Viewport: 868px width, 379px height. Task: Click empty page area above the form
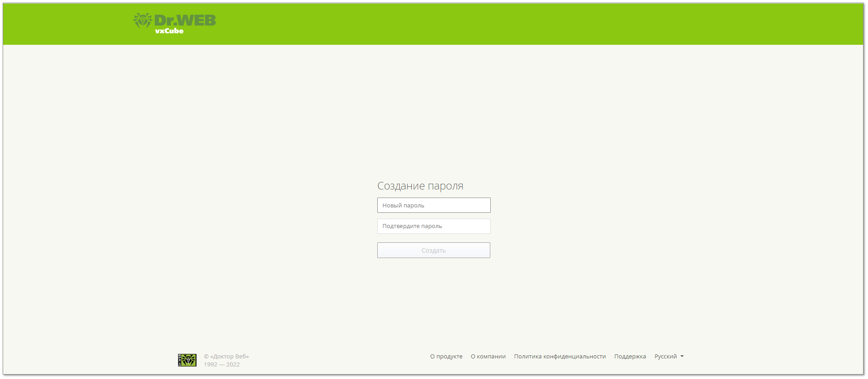click(x=433, y=112)
